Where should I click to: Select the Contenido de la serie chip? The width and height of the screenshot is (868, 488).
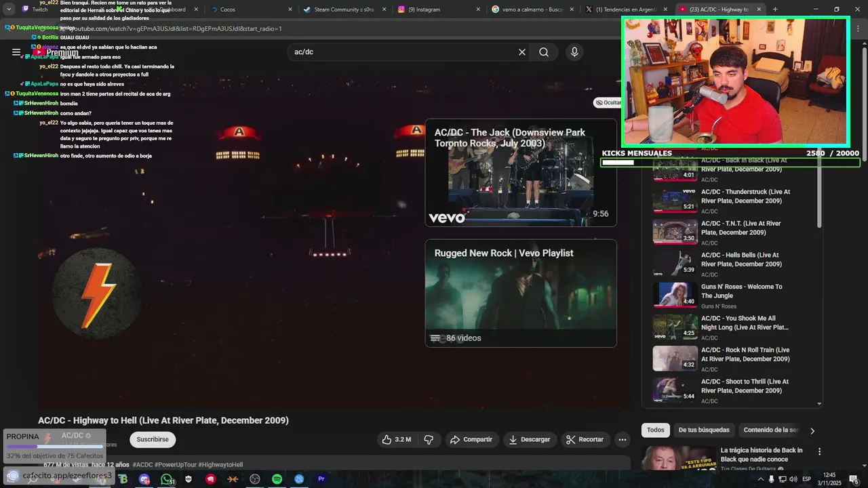pos(770,430)
